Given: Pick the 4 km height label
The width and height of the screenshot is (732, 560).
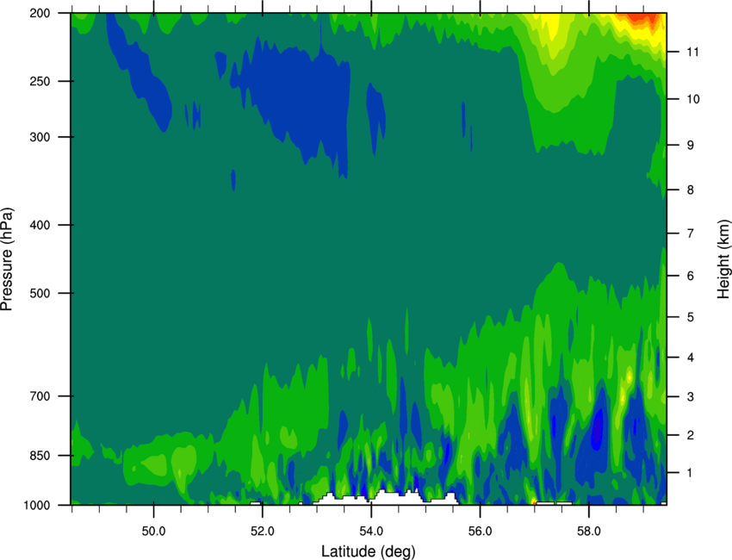Looking at the screenshot, I should (691, 358).
